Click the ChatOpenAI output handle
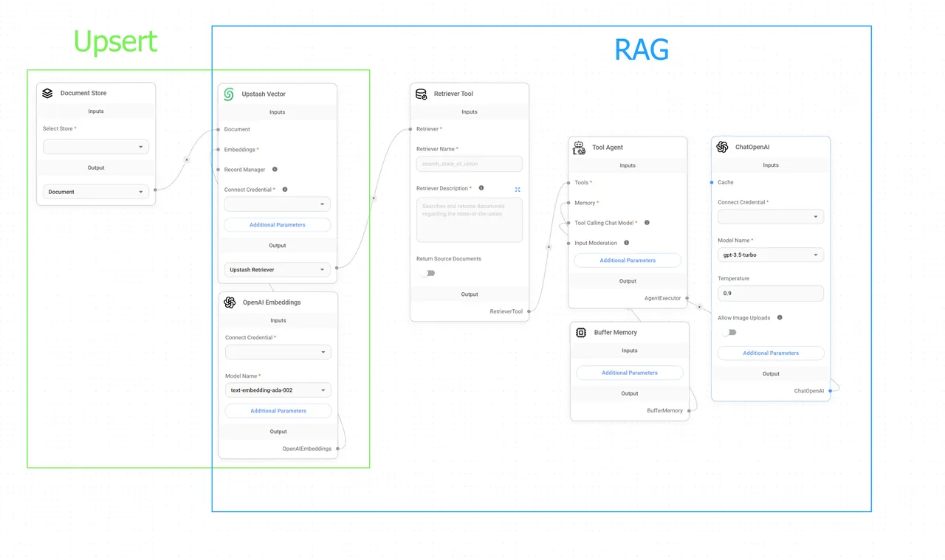Screen dimensions: 945x560 (x=831, y=391)
